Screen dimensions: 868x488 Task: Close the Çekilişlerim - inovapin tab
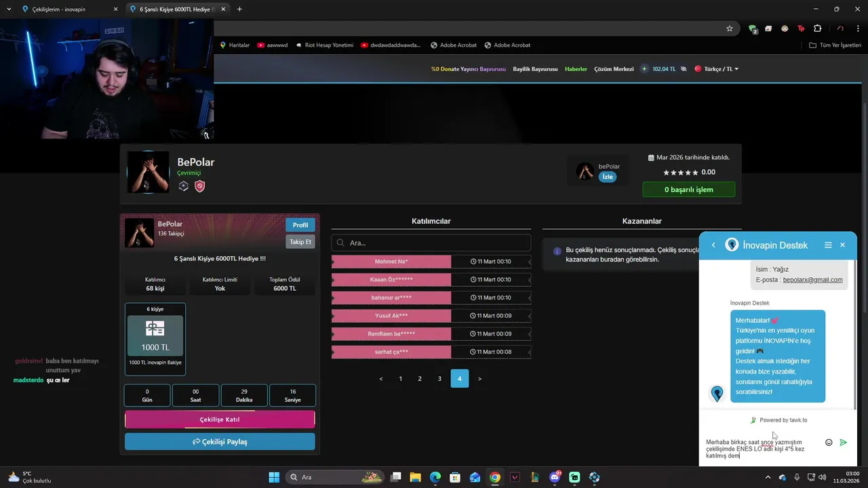pyautogui.click(x=115, y=9)
